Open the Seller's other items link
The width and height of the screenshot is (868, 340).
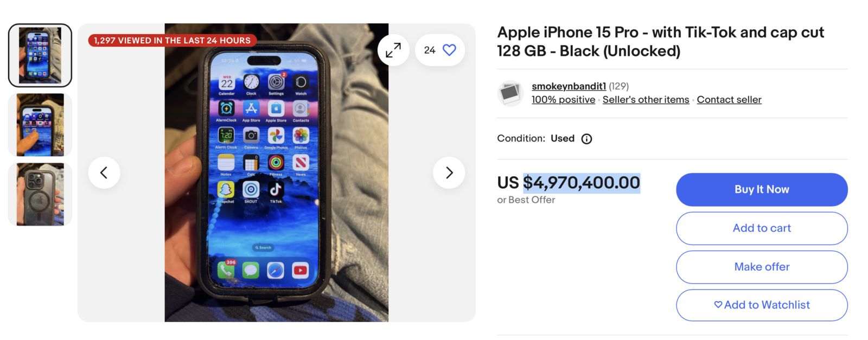pos(646,100)
